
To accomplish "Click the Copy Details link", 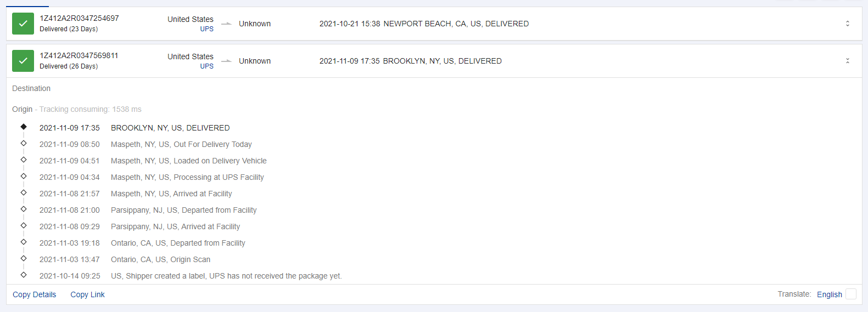I will click(35, 294).
